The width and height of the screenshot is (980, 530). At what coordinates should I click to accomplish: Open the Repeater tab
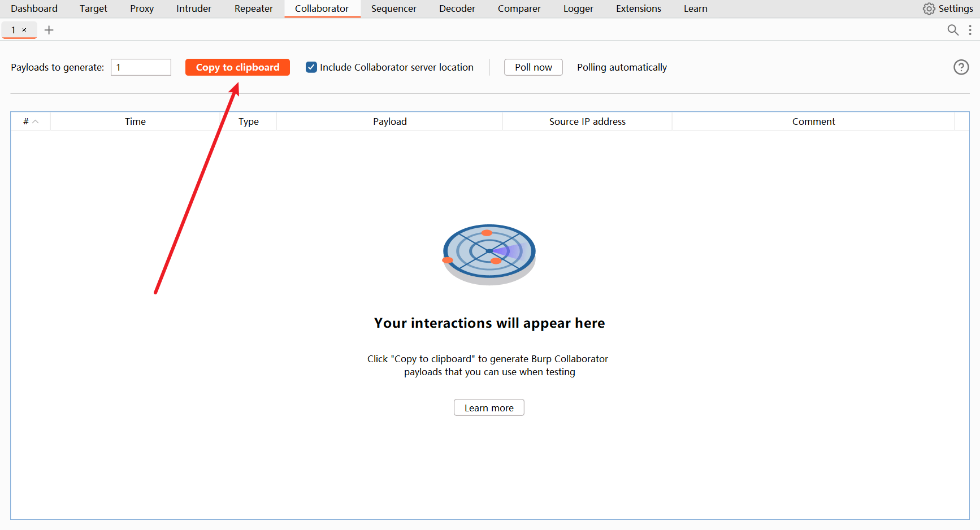coord(254,8)
